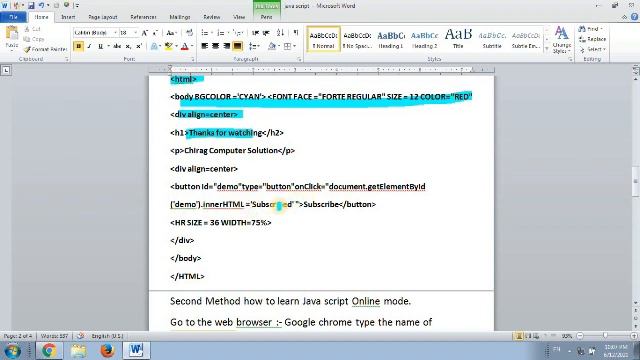Apply subscript formatting
This screenshot has height=360, width=640.
pyautogui.click(x=128, y=46)
